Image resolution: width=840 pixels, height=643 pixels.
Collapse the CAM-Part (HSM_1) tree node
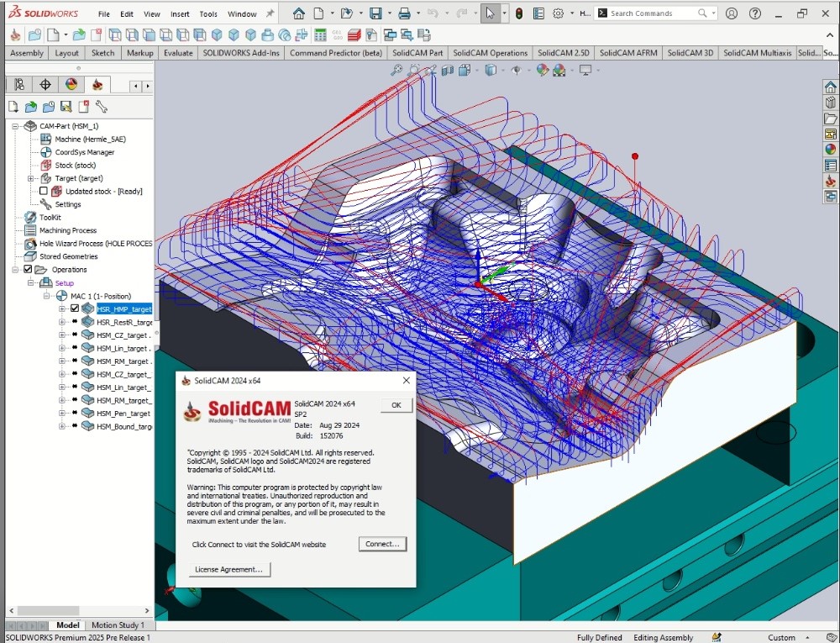[x=15, y=126]
